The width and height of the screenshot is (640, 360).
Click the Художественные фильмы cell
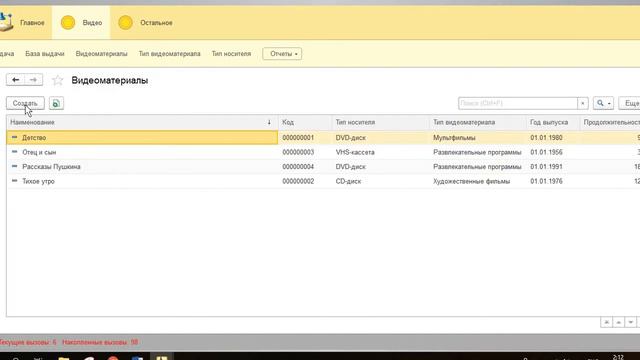click(x=471, y=181)
